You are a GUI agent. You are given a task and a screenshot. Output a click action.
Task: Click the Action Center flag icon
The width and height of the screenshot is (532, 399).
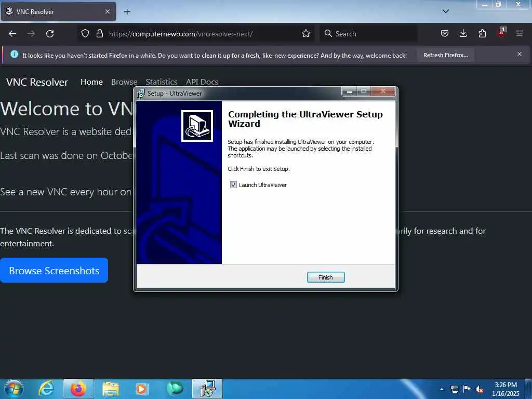pyautogui.click(x=467, y=389)
